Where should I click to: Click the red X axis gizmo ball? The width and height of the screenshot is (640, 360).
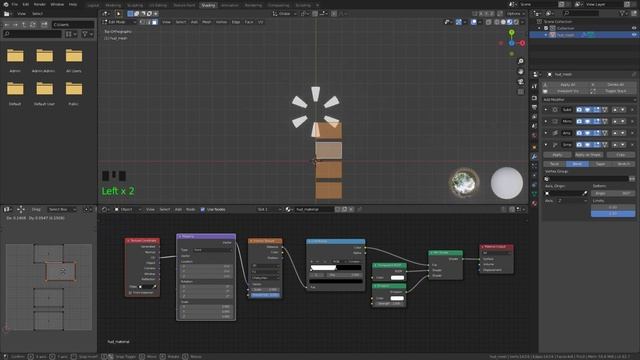pos(522,43)
